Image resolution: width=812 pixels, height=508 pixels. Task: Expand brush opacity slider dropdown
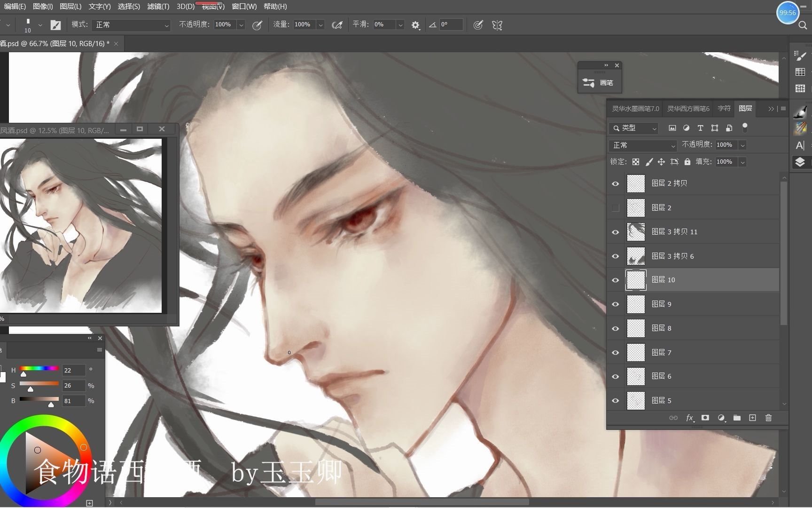click(242, 25)
